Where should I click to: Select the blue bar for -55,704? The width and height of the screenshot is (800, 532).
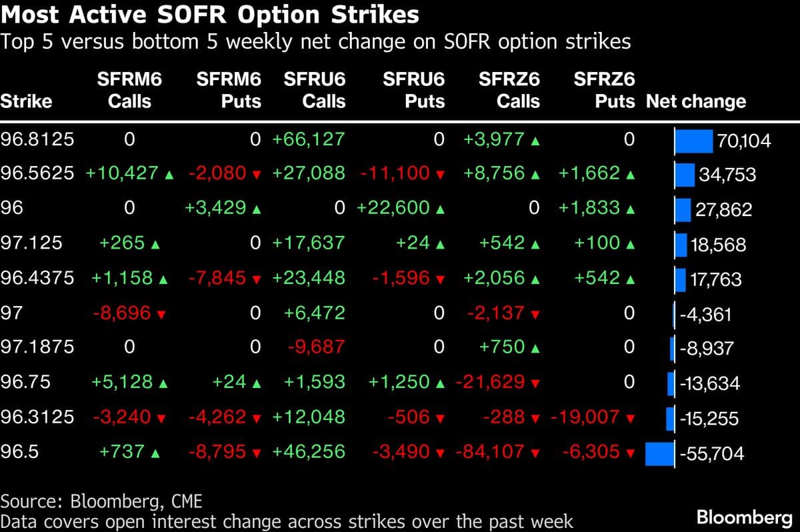coord(660,453)
